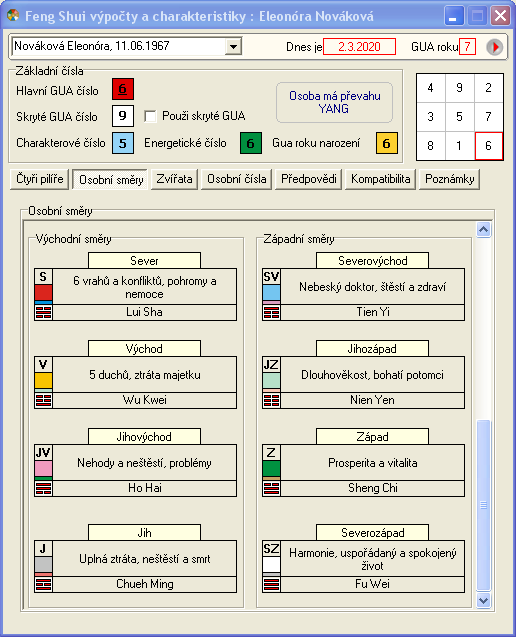Switch to the Čtyři pilíře tab
Image resolution: width=516 pixels, height=637 pixels.
click(40, 179)
